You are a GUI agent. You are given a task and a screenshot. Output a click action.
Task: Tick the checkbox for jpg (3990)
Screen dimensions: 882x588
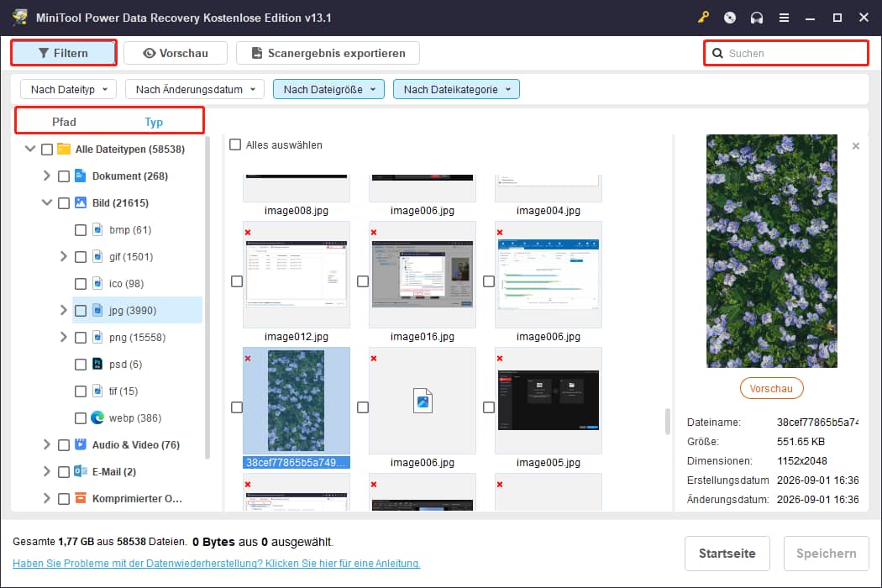81,311
